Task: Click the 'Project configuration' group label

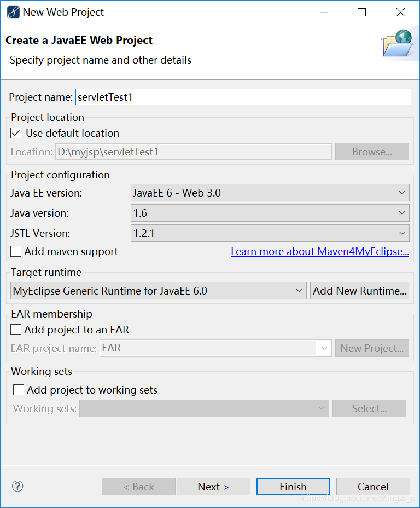Action: pyautogui.click(x=61, y=175)
